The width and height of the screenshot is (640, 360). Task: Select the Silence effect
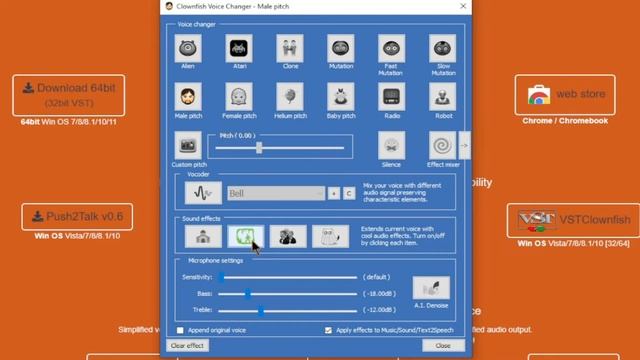(391, 145)
